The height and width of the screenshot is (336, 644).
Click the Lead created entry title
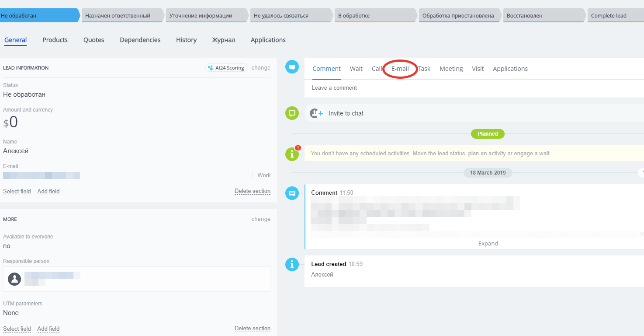(329, 264)
